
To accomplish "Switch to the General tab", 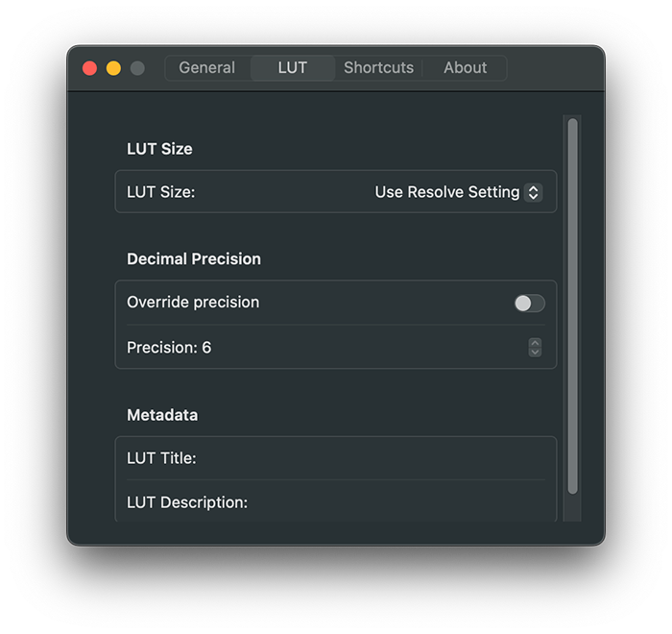I will (207, 68).
